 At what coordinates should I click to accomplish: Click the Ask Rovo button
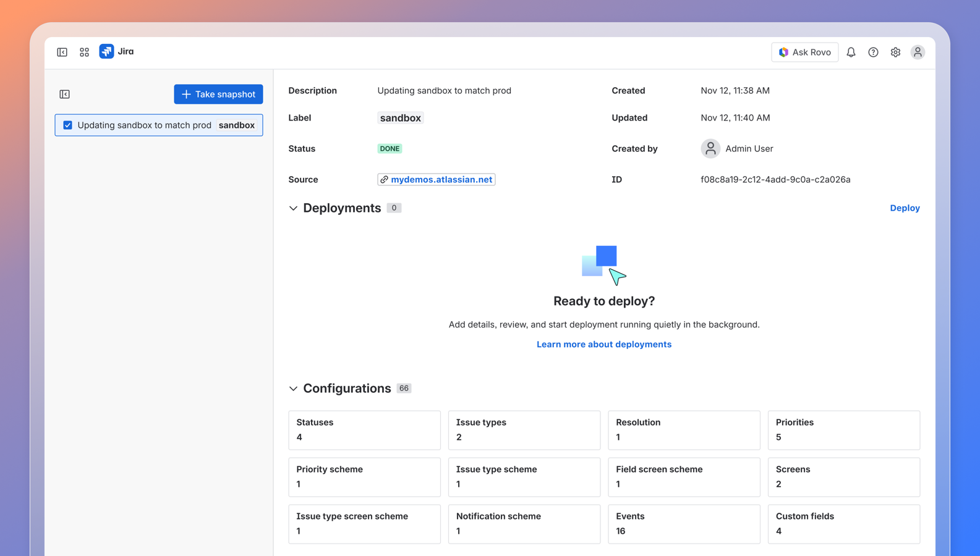click(x=805, y=53)
